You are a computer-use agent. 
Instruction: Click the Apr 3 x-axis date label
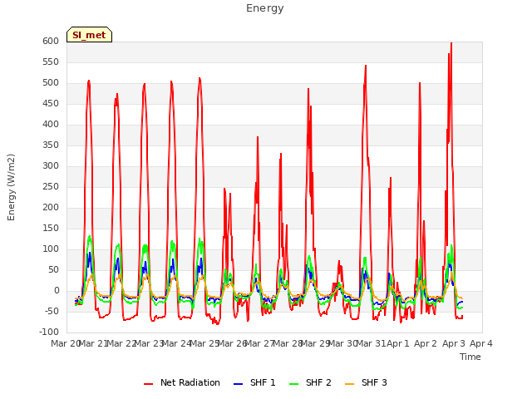454,343
